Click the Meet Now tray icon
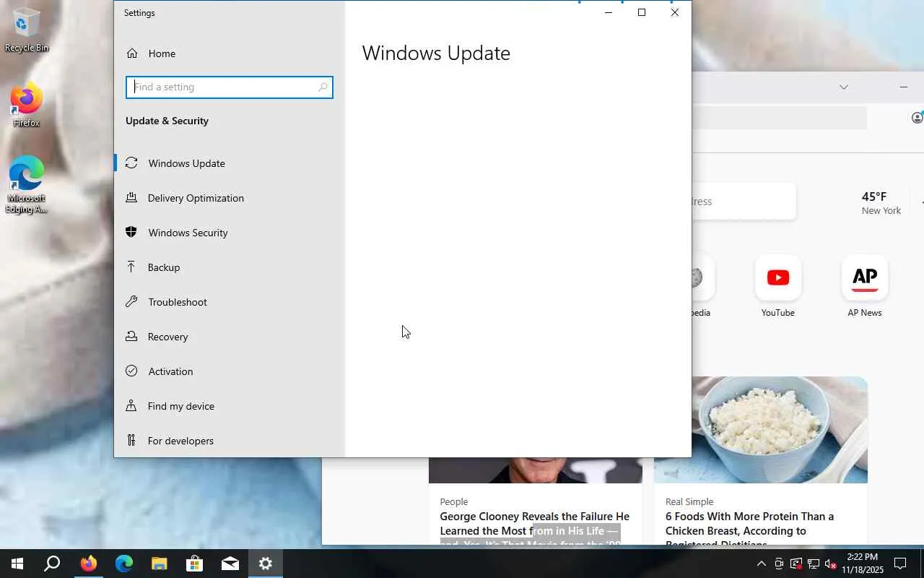 coord(779,564)
